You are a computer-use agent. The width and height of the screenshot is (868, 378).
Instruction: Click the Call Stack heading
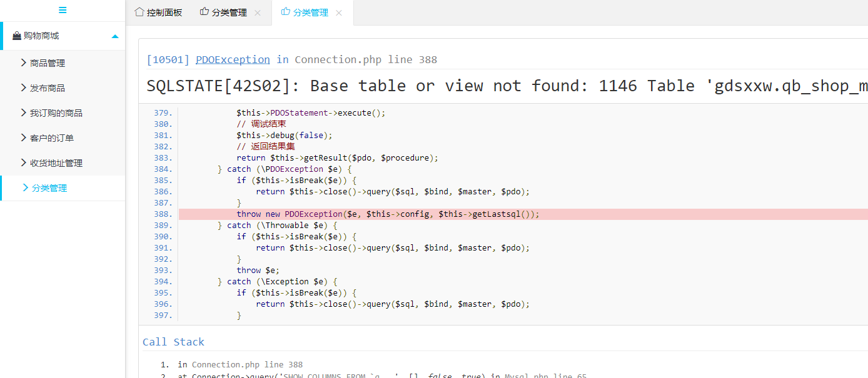point(173,342)
